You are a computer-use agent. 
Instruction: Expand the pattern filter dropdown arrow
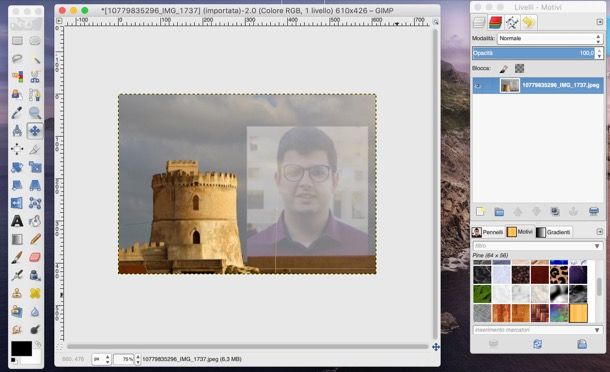(597, 246)
